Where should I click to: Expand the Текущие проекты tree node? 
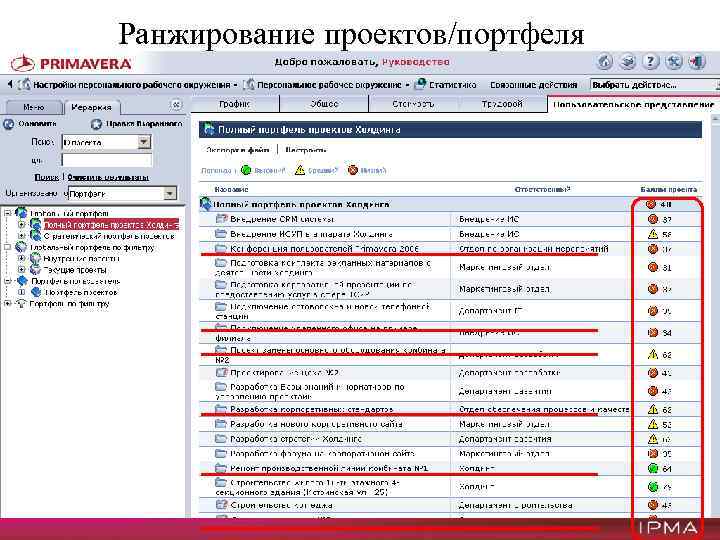pyautogui.click(x=21, y=270)
